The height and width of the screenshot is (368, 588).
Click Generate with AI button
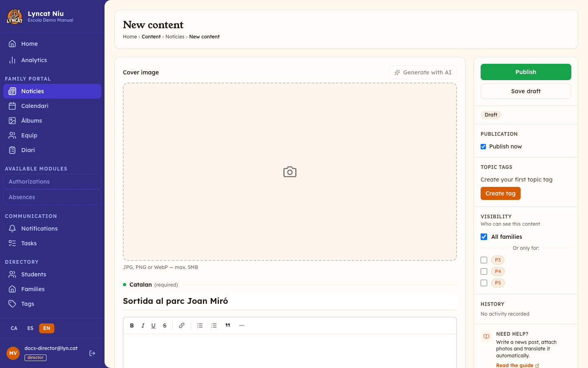click(x=423, y=72)
